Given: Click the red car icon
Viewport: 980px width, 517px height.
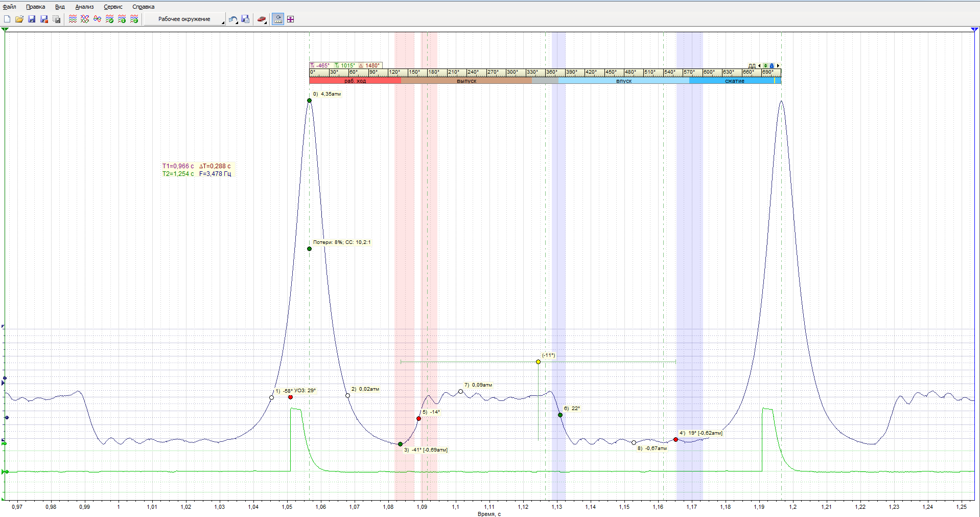Looking at the screenshot, I should point(262,19).
